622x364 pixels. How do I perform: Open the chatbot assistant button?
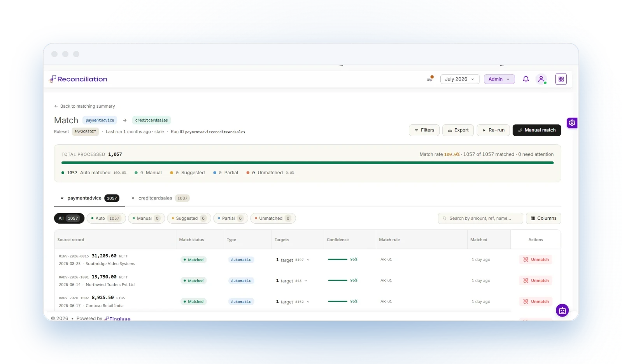click(562, 310)
